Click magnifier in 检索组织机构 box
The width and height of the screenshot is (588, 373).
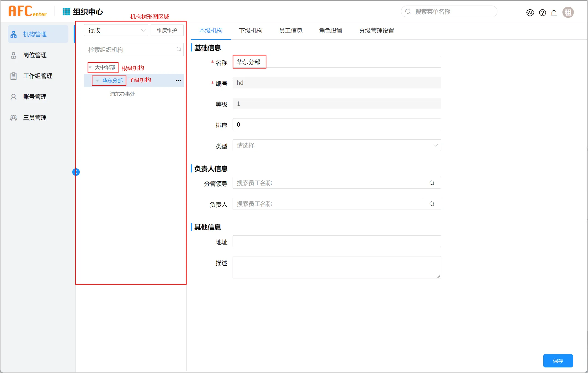[179, 49]
